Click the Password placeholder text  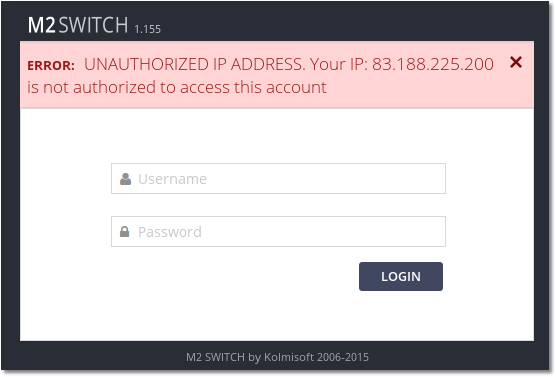pyautogui.click(x=170, y=232)
